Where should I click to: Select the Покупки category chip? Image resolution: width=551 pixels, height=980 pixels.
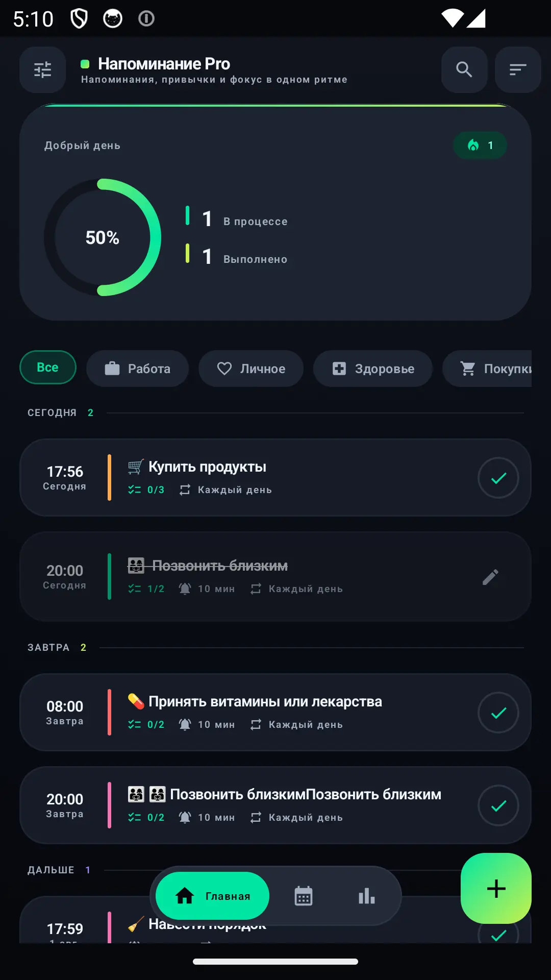pyautogui.click(x=487, y=369)
